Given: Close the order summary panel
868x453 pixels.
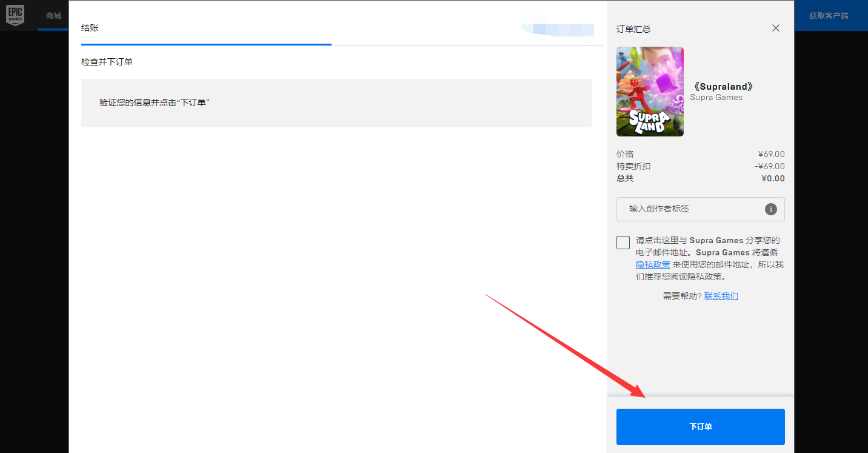Looking at the screenshot, I should tap(776, 28).
